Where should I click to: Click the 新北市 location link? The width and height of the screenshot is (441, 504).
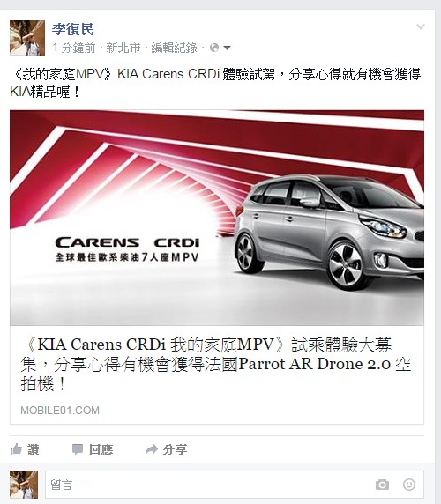pos(123,48)
